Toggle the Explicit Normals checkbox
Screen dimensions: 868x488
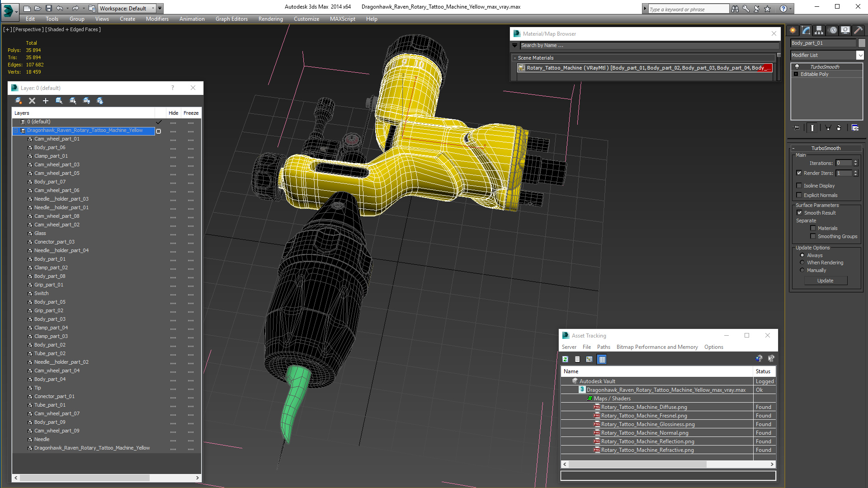tap(799, 195)
